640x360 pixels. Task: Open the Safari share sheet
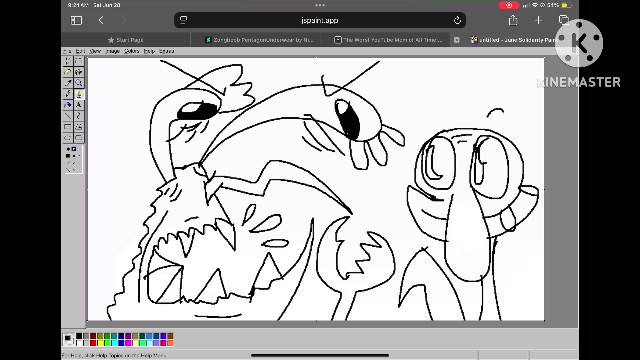[513, 20]
